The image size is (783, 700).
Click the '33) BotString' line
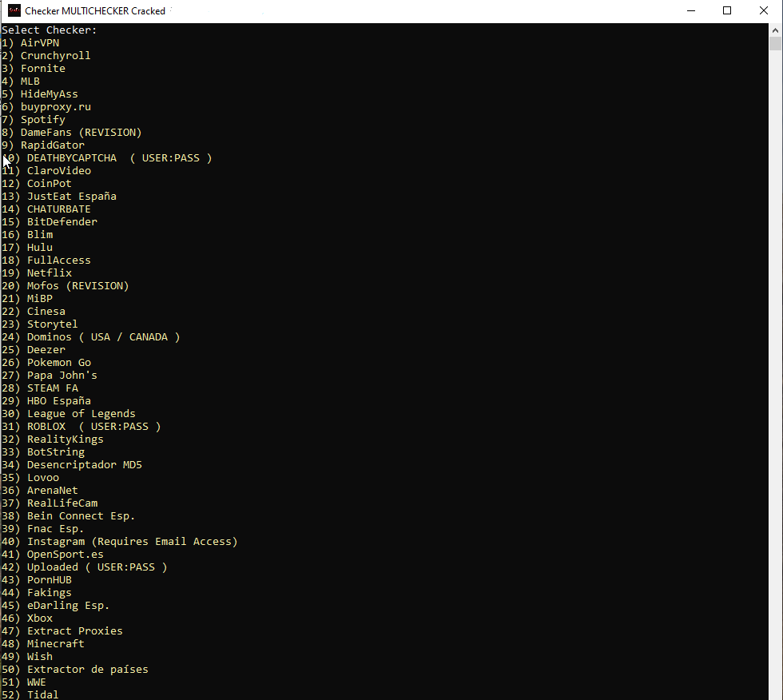[x=43, y=451]
